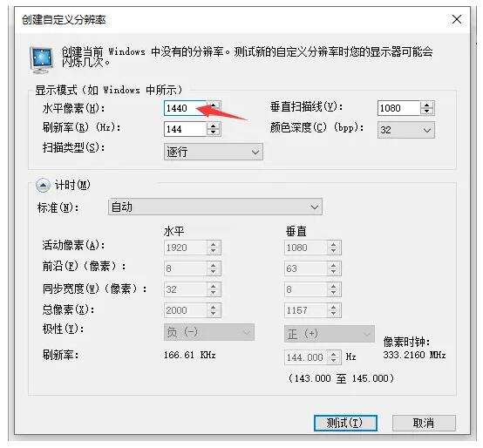This screenshot has height=448, width=483.
Task: Click the 水平像素 input field showing 1440
Action: tap(185, 108)
